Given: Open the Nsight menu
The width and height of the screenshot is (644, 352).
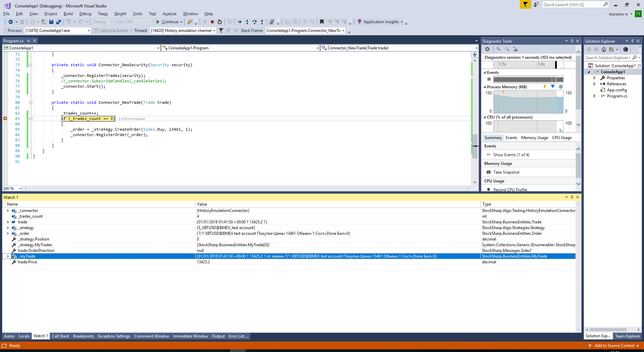Looking at the screenshot, I should point(120,14).
